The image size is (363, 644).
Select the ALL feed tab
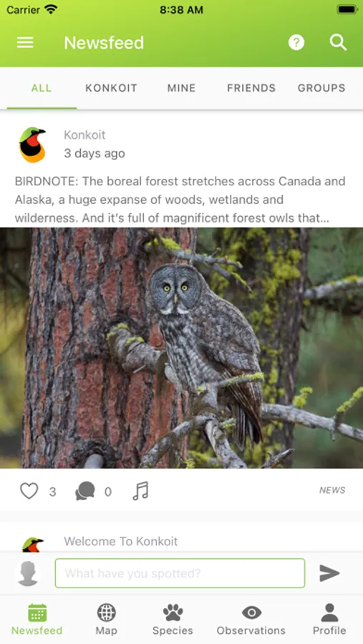click(42, 88)
